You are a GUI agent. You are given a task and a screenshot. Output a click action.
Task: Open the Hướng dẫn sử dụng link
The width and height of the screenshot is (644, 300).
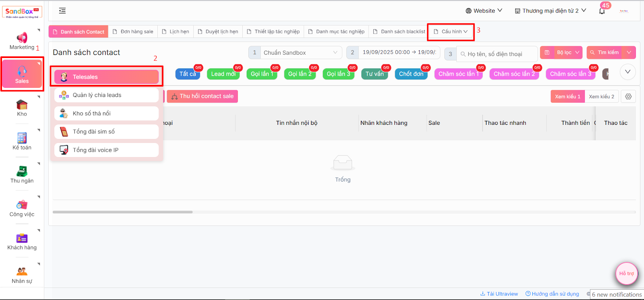tap(552, 294)
